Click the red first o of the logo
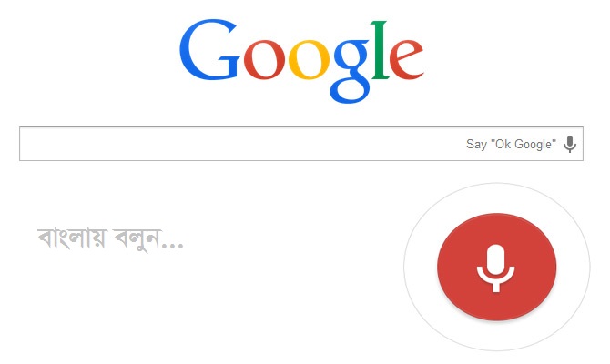610x364 pixels. (x=265, y=59)
